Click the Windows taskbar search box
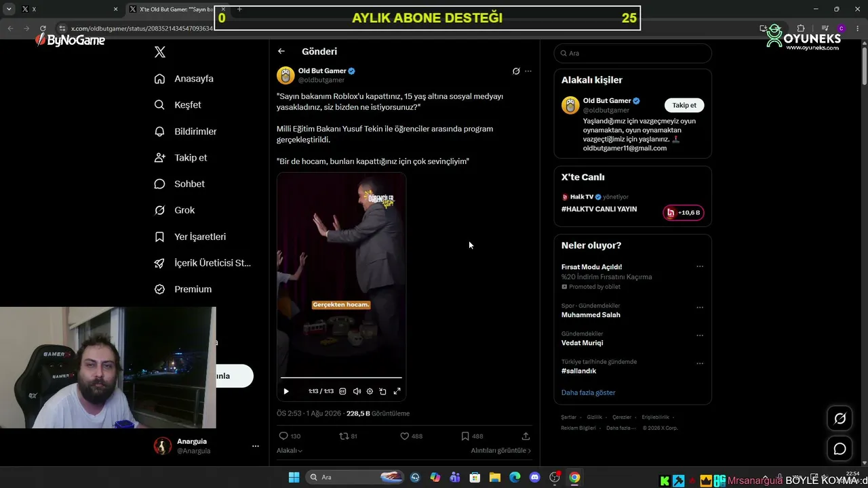Image resolution: width=868 pixels, height=488 pixels. (x=356, y=477)
